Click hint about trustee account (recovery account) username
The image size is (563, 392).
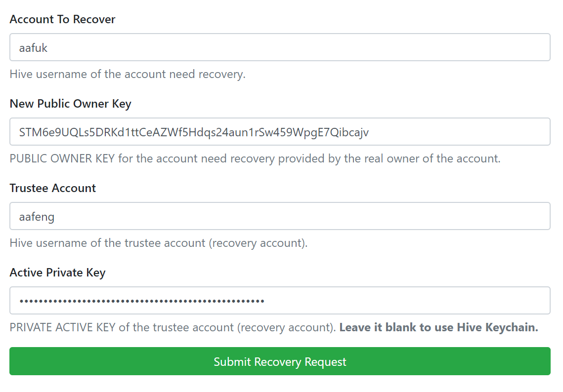pos(159,243)
